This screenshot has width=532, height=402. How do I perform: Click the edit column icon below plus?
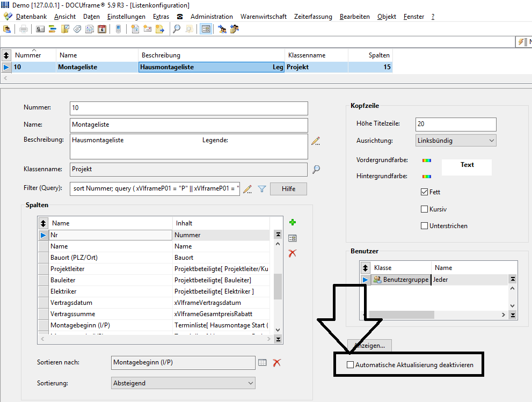(293, 238)
